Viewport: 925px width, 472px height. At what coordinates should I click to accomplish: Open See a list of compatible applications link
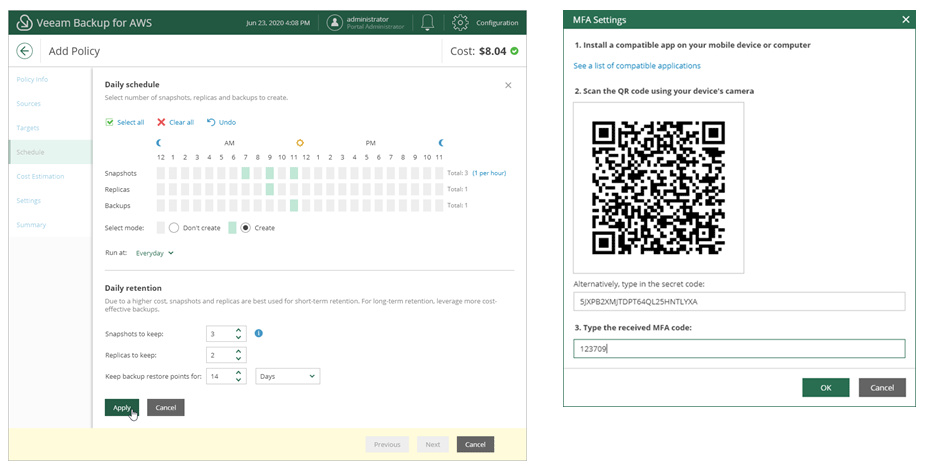point(637,65)
